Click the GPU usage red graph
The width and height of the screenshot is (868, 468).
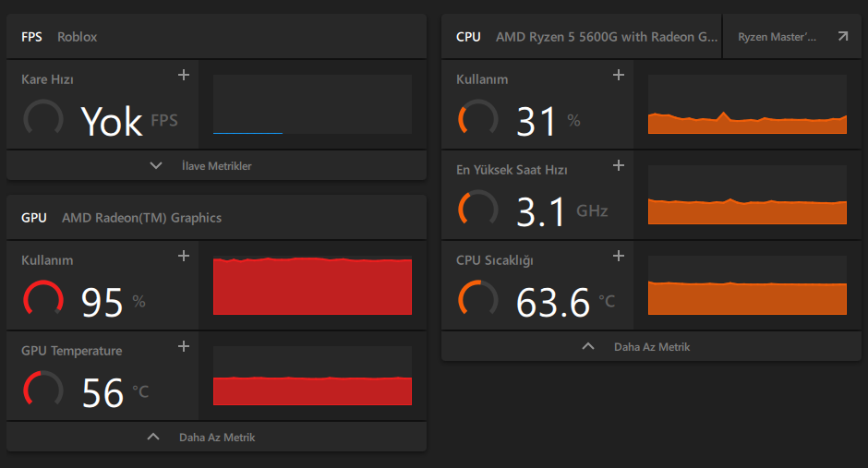312,286
